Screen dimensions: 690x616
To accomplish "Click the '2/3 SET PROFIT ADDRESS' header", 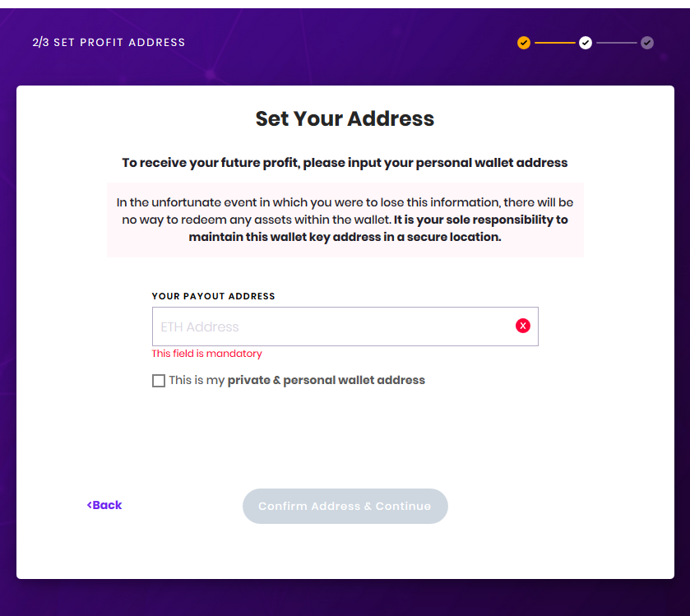I will [x=109, y=42].
